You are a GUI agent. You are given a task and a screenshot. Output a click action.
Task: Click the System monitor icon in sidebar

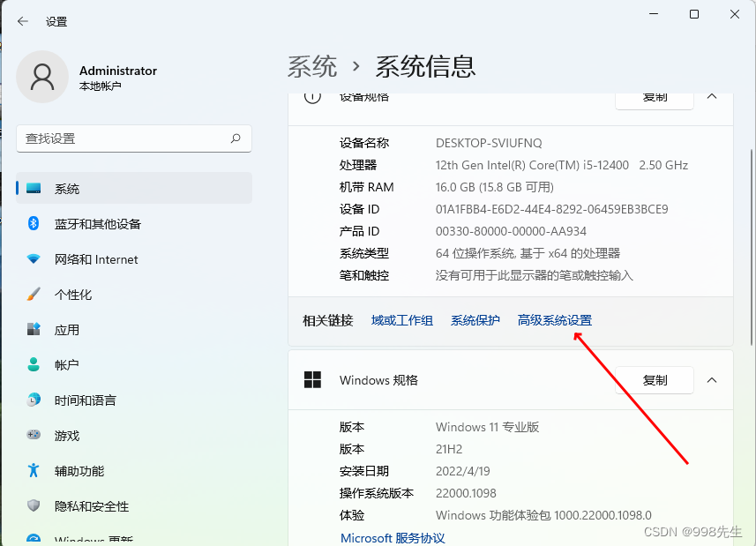click(x=34, y=189)
